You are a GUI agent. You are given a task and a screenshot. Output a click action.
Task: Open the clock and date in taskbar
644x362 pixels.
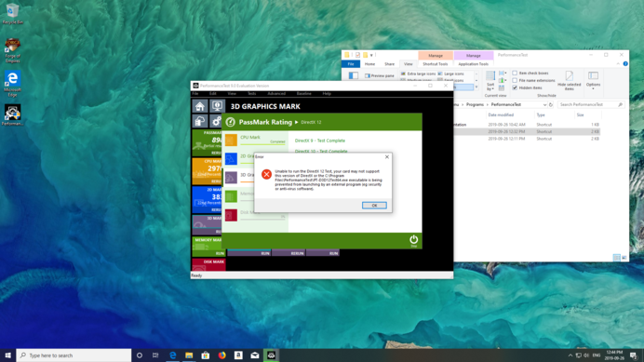[x=614, y=355]
